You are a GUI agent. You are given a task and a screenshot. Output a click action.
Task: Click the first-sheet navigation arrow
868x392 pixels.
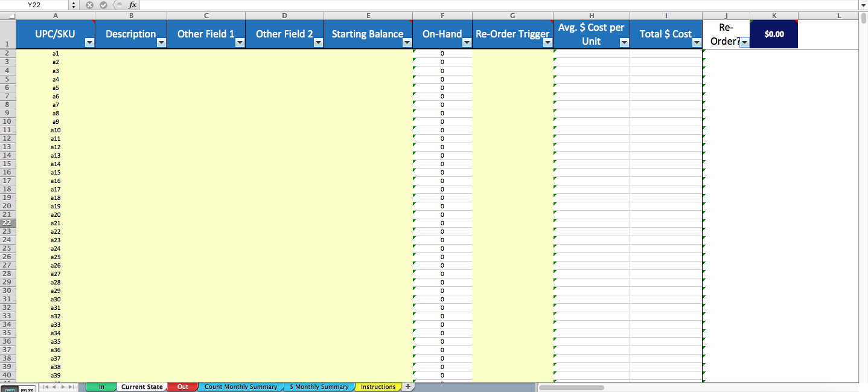[45, 387]
